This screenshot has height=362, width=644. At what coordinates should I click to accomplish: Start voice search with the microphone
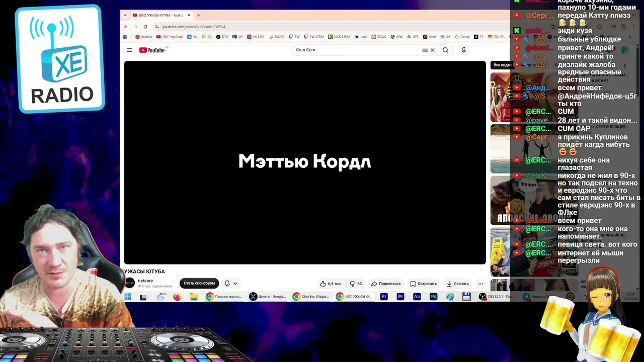(464, 50)
